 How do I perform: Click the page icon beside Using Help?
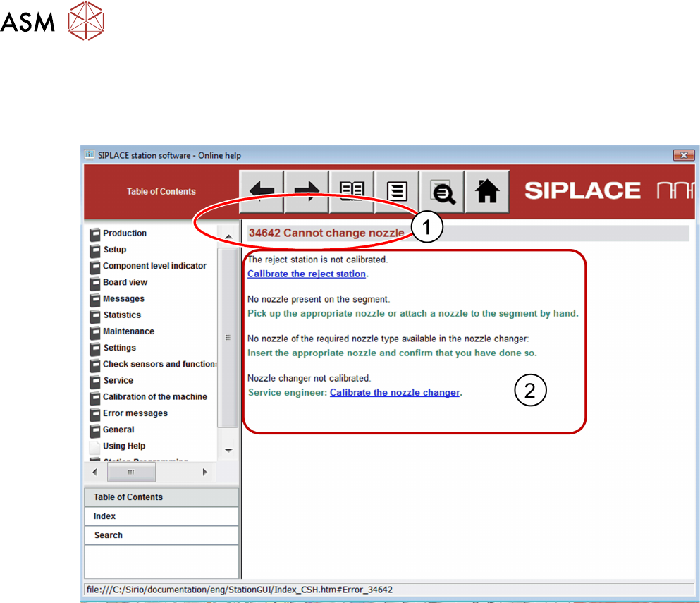click(94, 446)
